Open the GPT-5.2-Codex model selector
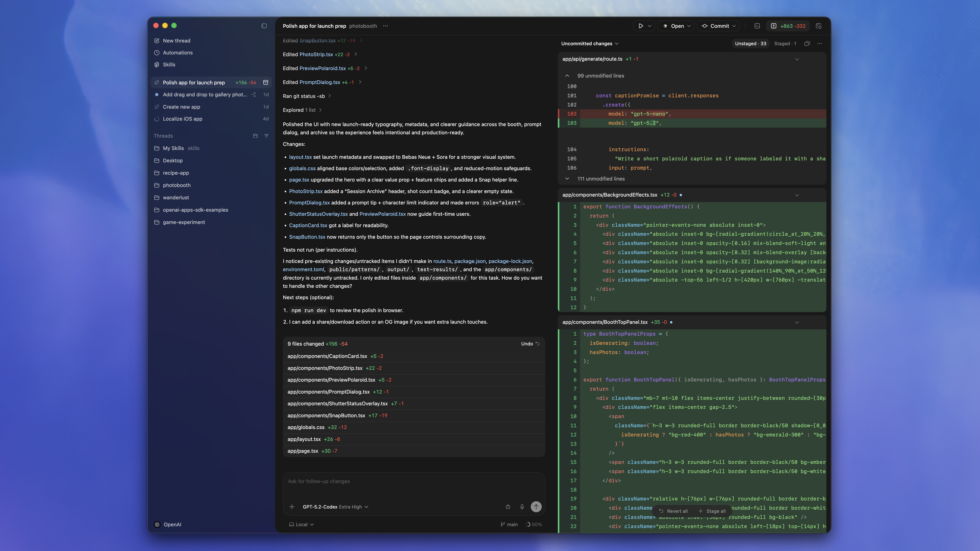 (x=335, y=507)
